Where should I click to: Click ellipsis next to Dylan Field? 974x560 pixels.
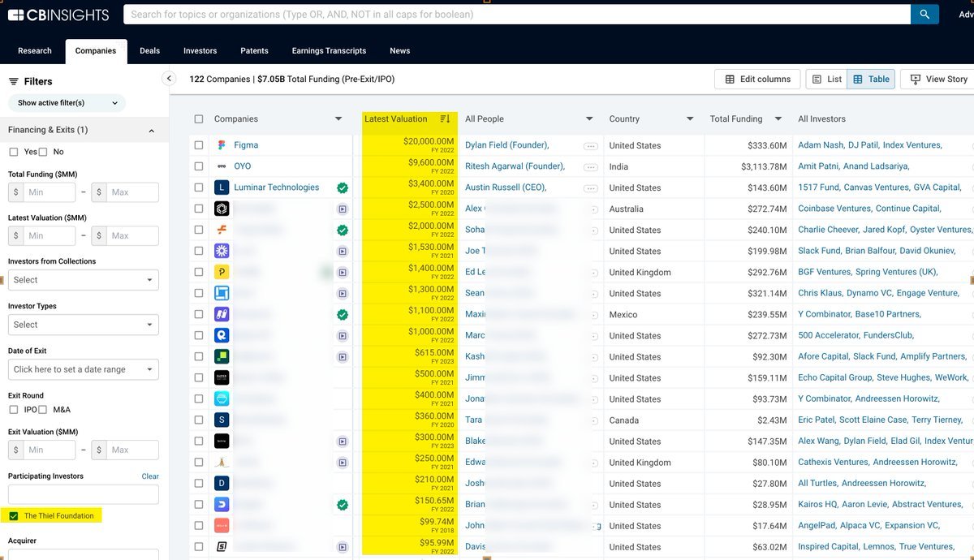click(x=590, y=146)
